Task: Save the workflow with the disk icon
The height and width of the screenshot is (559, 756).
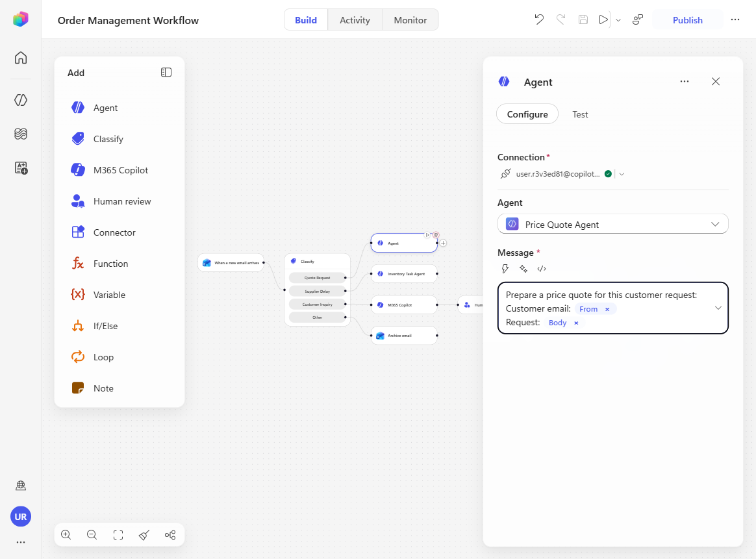Action: pyautogui.click(x=583, y=19)
